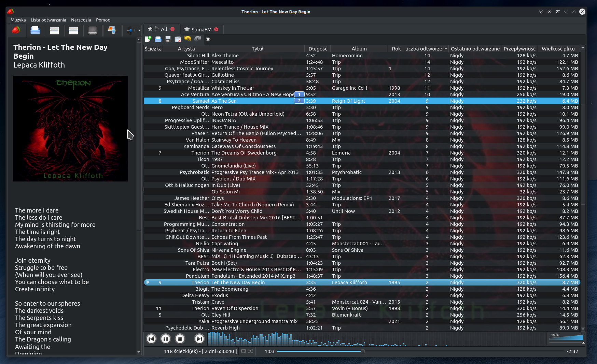Sort by the Tytuł column header
This screenshot has height=364, width=597.
pos(258,49)
